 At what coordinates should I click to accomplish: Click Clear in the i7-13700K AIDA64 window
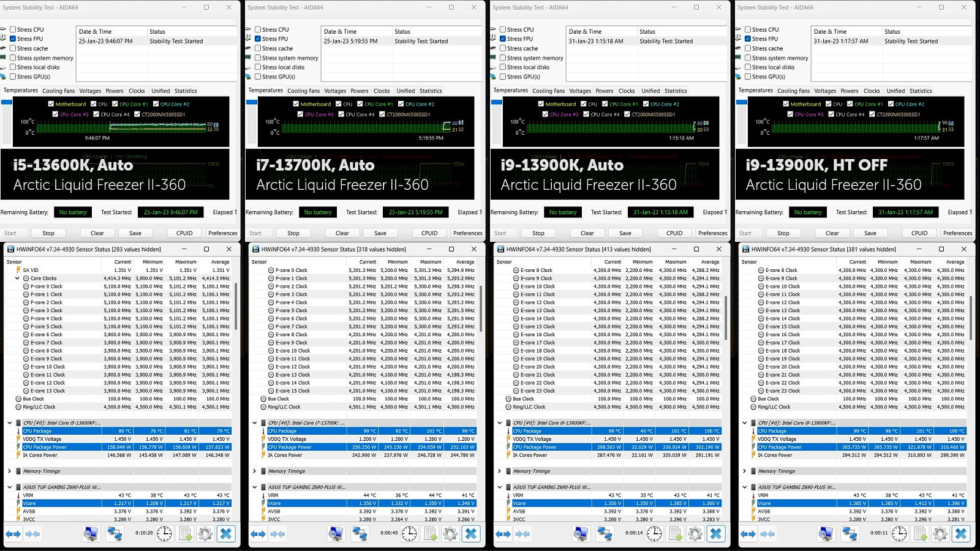pos(342,233)
